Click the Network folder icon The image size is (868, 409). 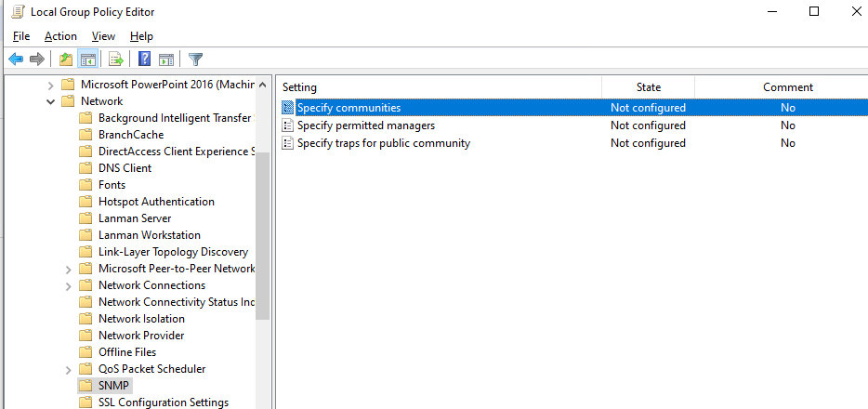[x=68, y=100]
